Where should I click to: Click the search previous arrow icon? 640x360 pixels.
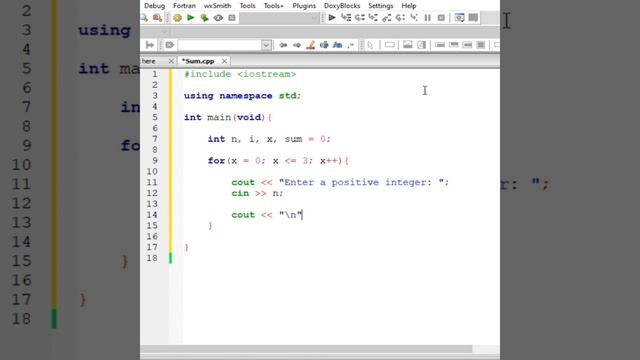pos(283,45)
